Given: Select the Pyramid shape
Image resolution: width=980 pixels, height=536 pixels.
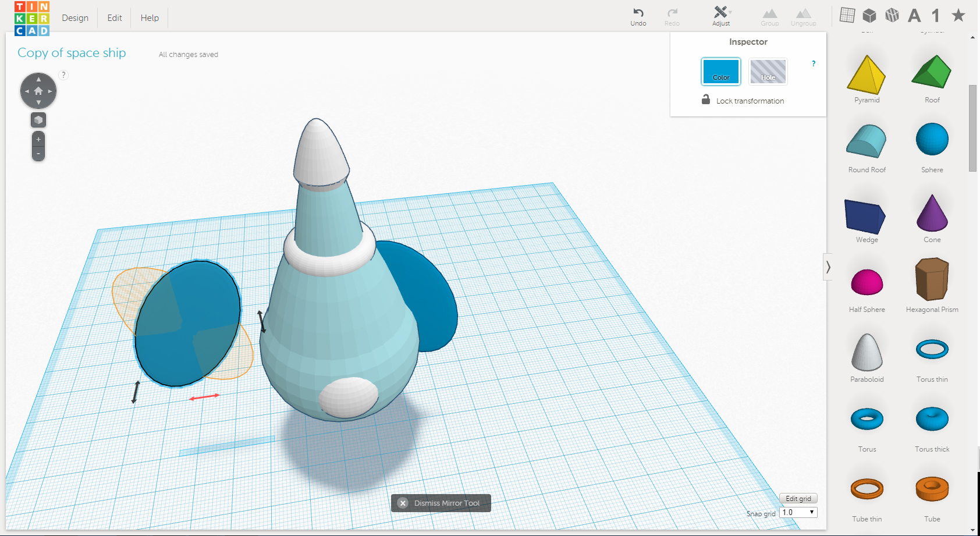Looking at the screenshot, I should tap(867, 75).
